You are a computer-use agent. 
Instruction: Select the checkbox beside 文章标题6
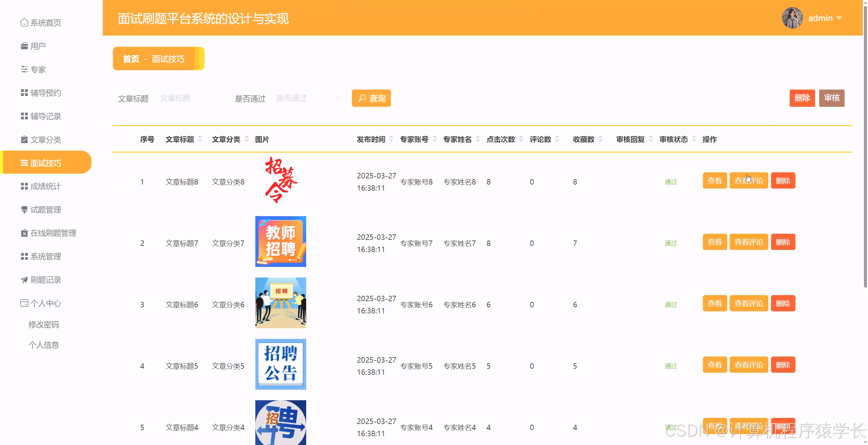pyautogui.click(x=118, y=304)
